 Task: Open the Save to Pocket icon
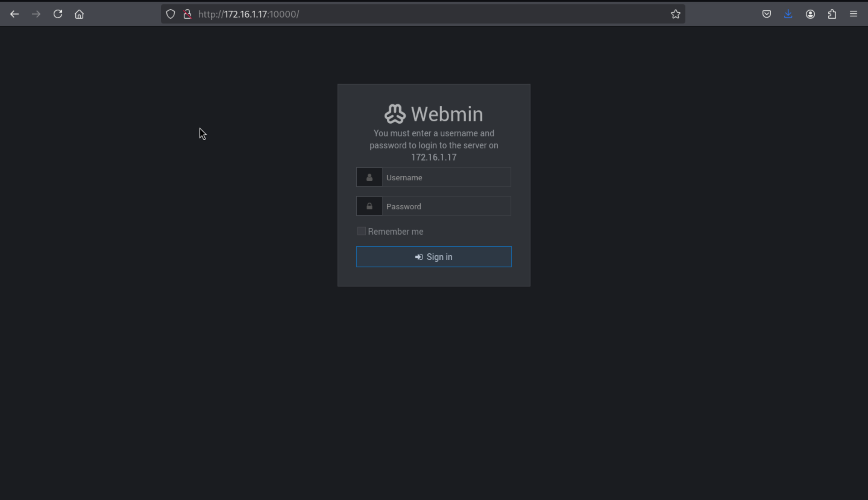point(766,14)
